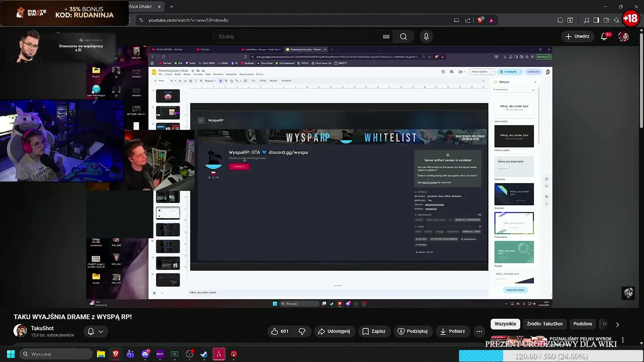Open the red highlighted taskbar app
The width and height of the screenshot is (644, 362).
tap(219, 354)
